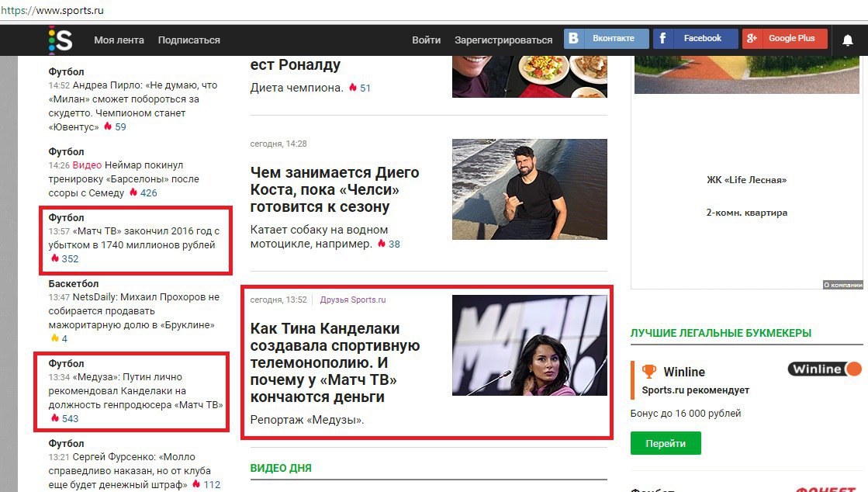
Task: Open Подписаться in top navigation
Action: pyautogui.click(x=188, y=40)
